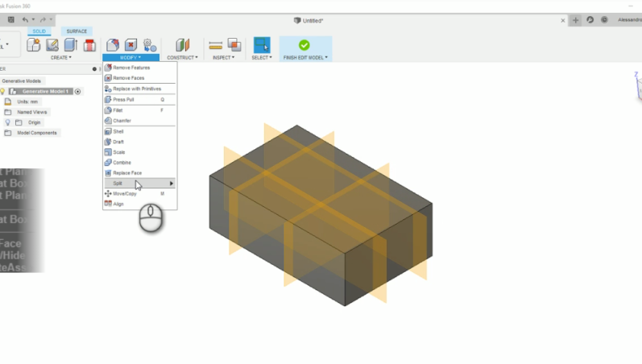The width and height of the screenshot is (642, 364).
Task: Click the Replace with Primitives toolbar icon
Action: coord(150,45)
